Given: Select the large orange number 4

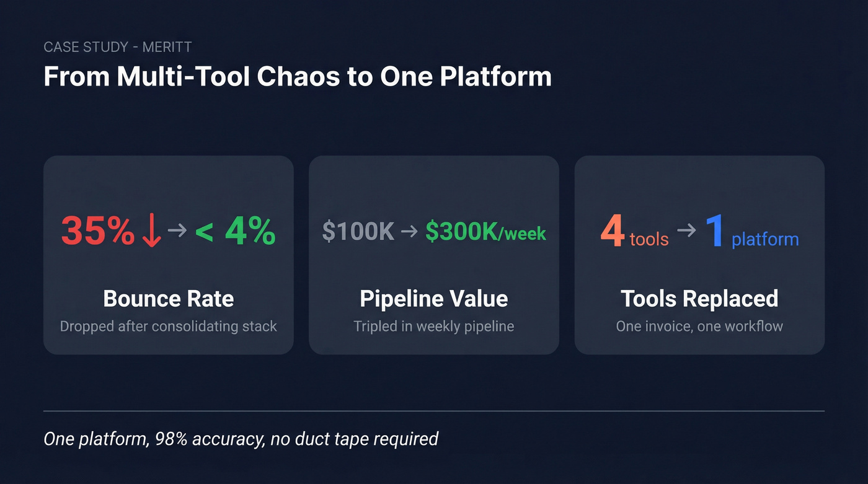Looking at the screenshot, I should 612,231.
